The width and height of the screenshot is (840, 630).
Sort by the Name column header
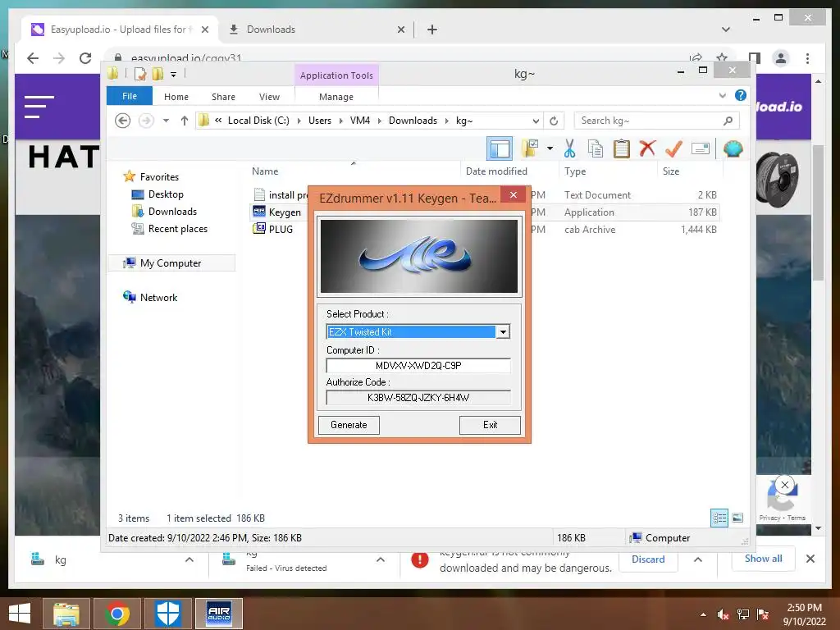click(x=265, y=171)
